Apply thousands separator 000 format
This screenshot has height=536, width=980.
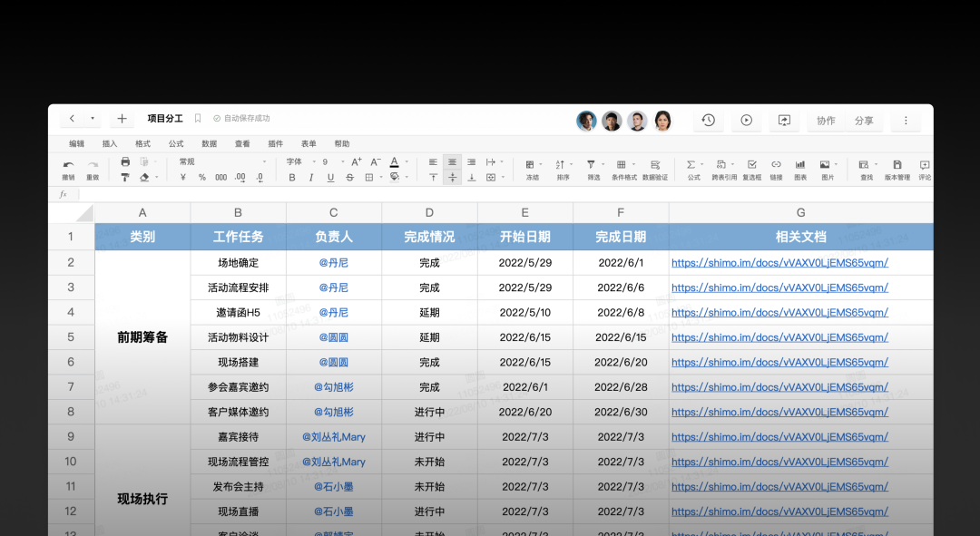point(220,178)
